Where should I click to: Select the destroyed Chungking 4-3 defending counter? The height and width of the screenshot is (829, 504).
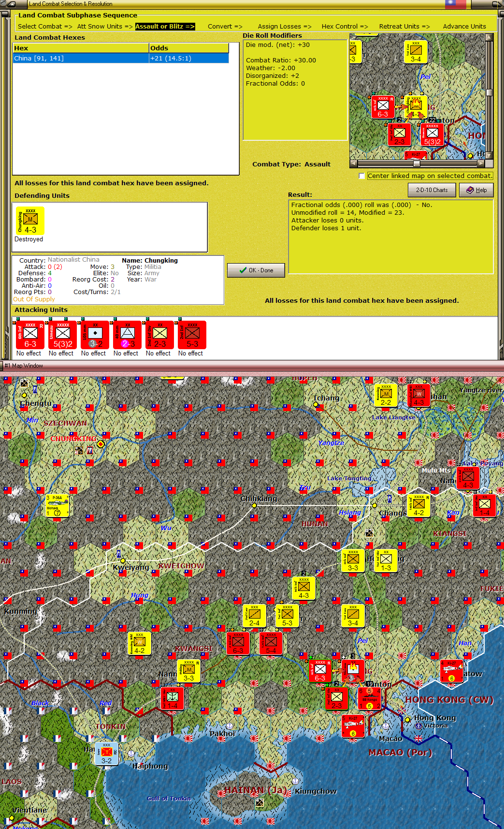click(30, 221)
